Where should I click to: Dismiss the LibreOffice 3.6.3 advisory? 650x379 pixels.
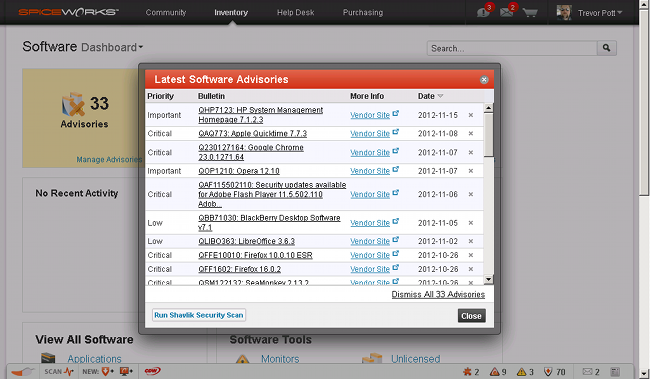click(x=471, y=241)
